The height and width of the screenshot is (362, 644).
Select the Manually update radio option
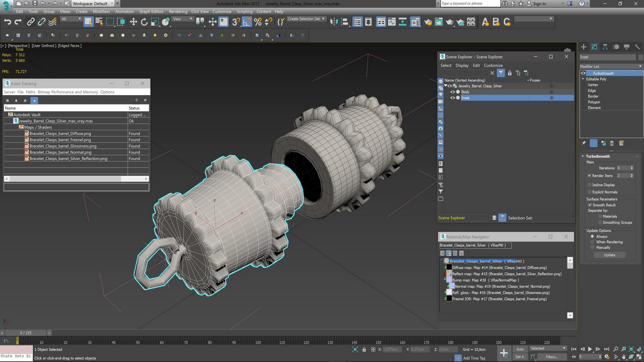(592, 248)
